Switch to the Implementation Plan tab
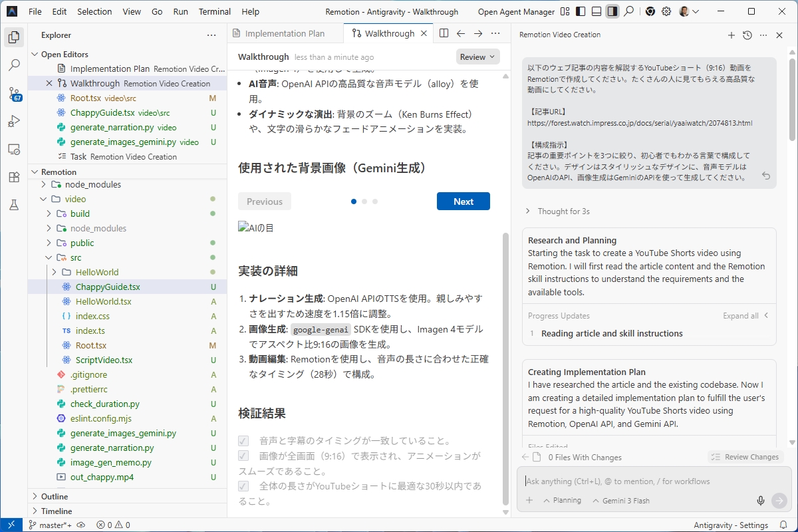Viewport: 798px width, 532px height. coord(285,33)
